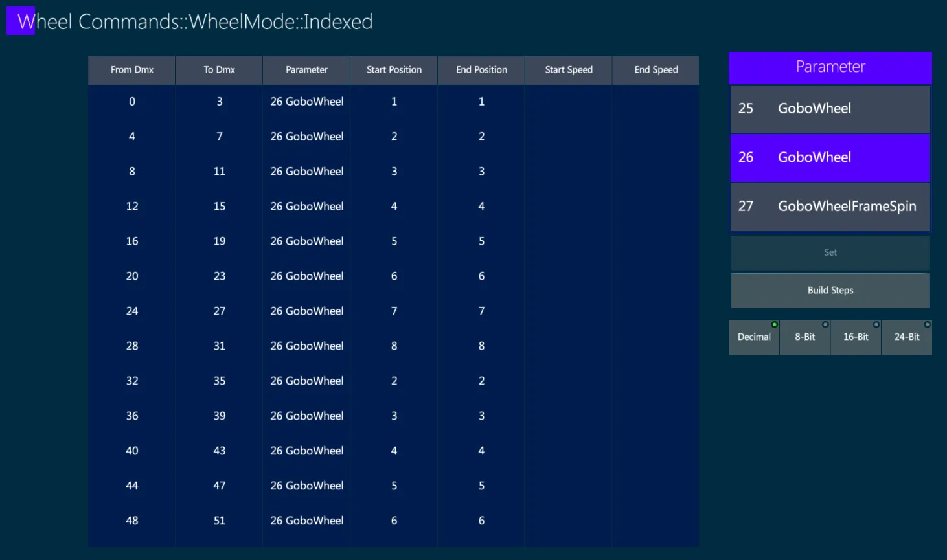
Task: Select To Dmx cell with value 35
Action: click(220, 381)
